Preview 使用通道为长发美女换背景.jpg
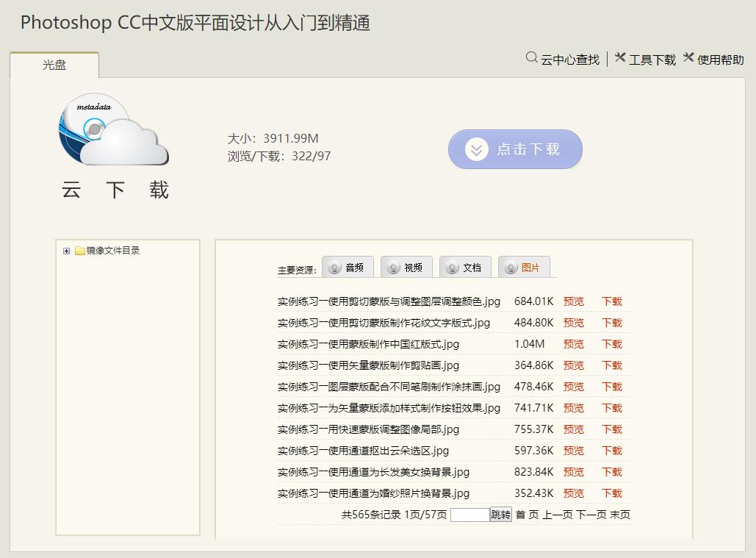This screenshot has height=558, width=756. pyautogui.click(x=574, y=472)
